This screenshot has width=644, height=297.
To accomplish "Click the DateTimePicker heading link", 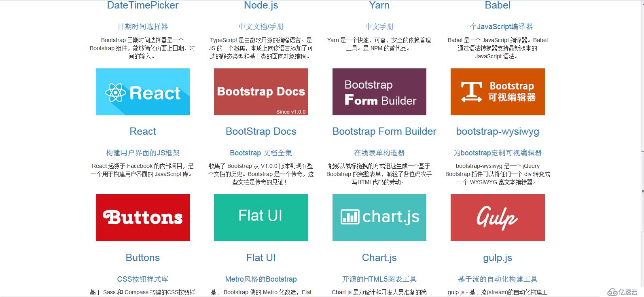I will [143, 5].
